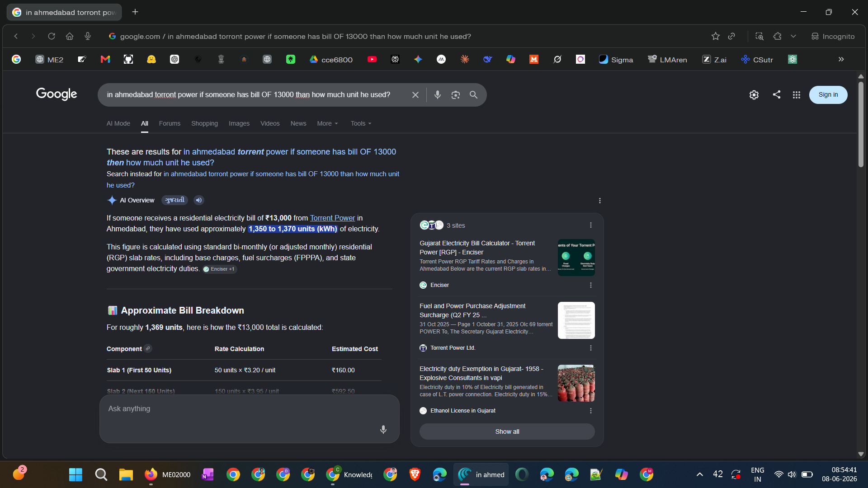Open File Explorer from taskbar
Image resolution: width=868 pixels, height=488 pixels.
pyautogui.click(x=126, y=474)
